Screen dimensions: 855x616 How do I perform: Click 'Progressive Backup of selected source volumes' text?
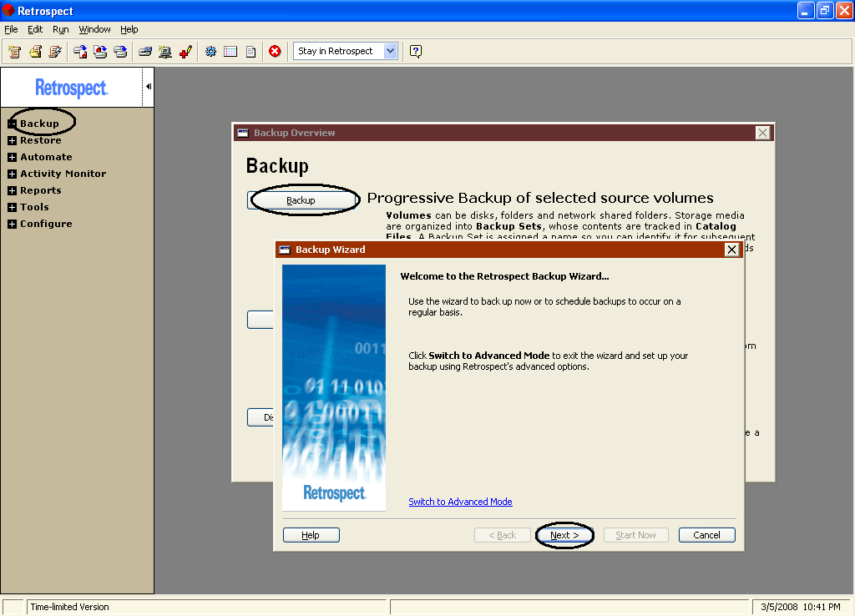point(540,198)
